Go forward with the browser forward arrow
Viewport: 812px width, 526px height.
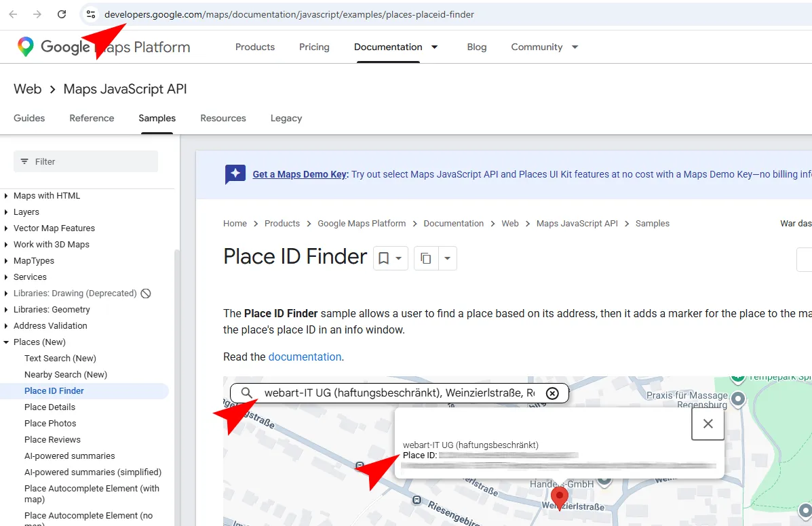click(x=37, y=14)
